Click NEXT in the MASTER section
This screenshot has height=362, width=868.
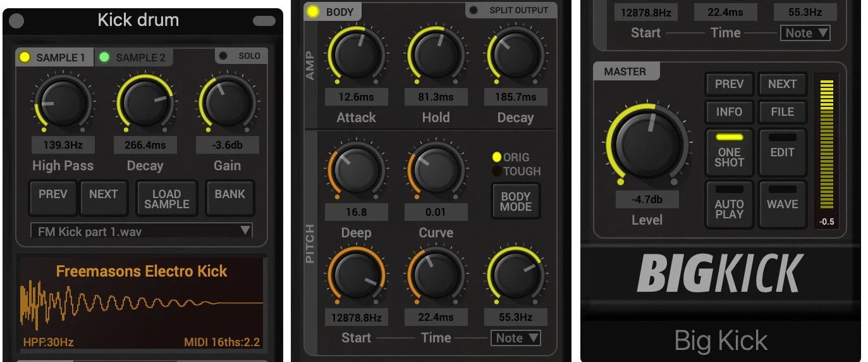click(782, 84)
